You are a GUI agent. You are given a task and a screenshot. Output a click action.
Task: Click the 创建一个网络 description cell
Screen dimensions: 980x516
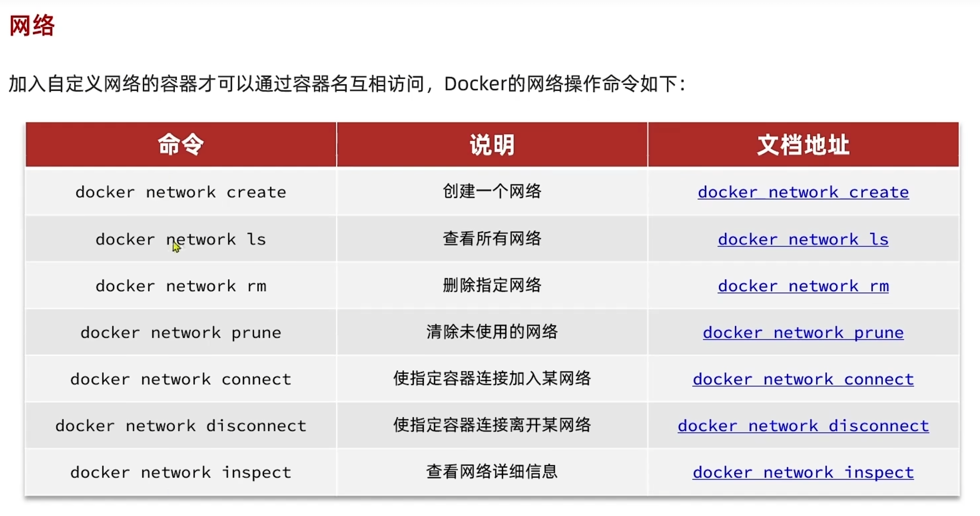tap(492, 191)
